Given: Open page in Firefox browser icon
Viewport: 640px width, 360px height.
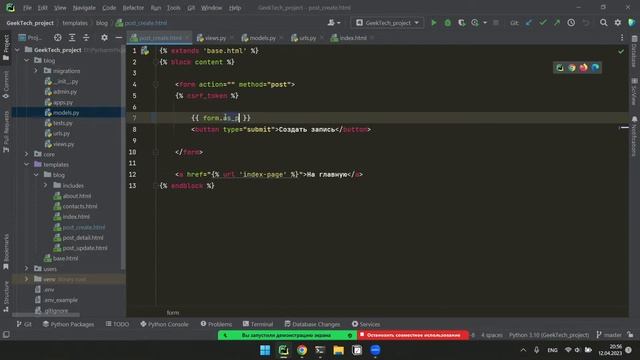Looking at the screenshot, I should click(584, 68).
